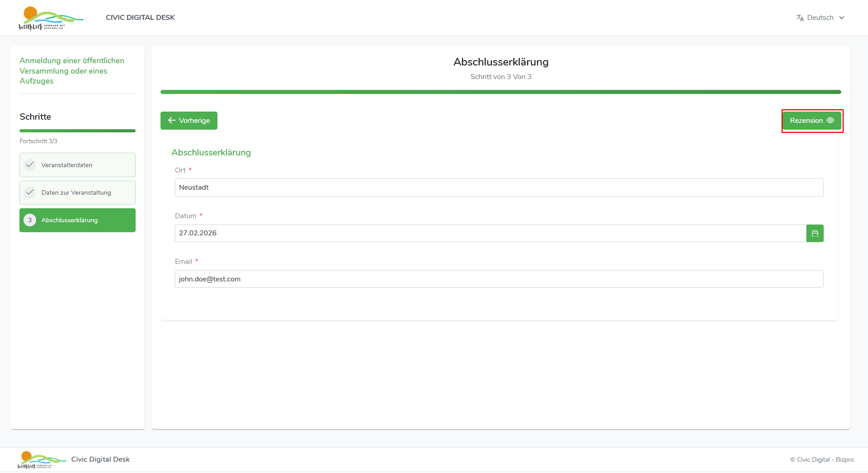Screen dimensions: 868x473
Task: Click the checkmark icon beside Veranstalterdaten
Action: pyautogui.click(x=30, y=165)
